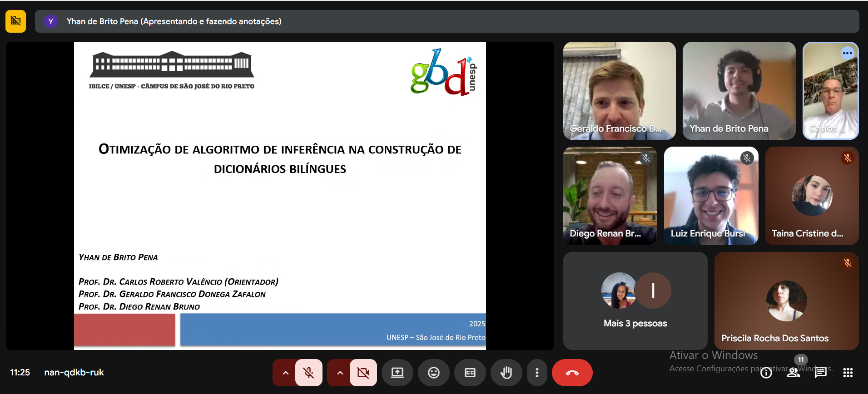This screenshot has width=868, height=394.
Task: Leave the call with red hang-up button
Action: coord(572,373)
